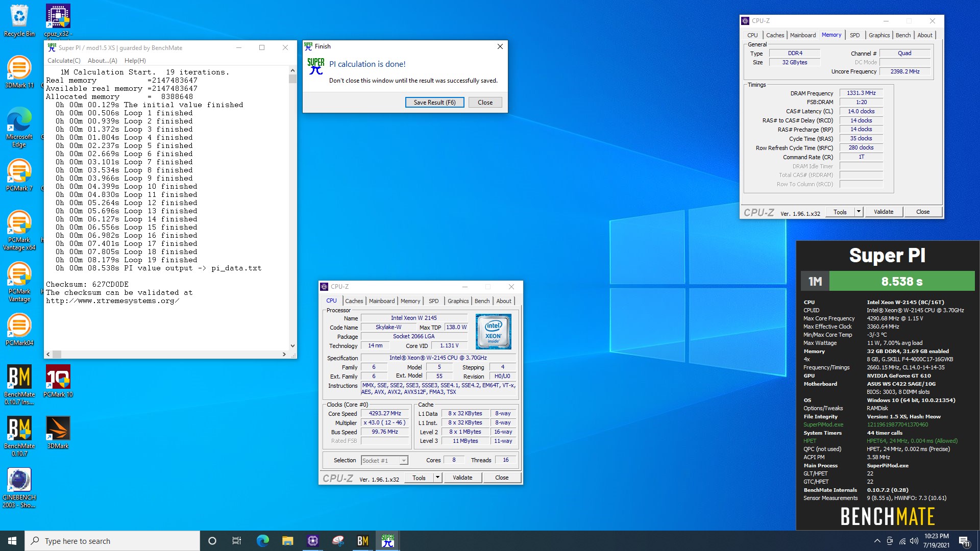The width and height of the screenshot is (980, 551).
Task: Click the Super PI vertical scrollbar up arrow
Action: click(x=292, y=70)
